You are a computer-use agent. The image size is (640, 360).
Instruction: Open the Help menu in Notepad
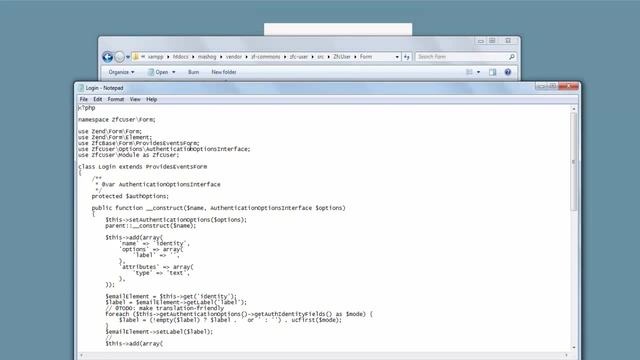pyautogui.click(x=151, y=99)
